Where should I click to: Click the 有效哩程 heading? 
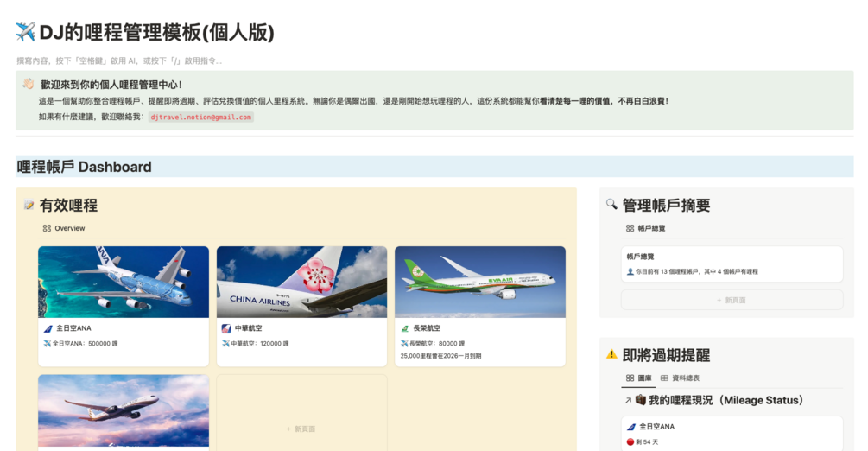pos(68,206)
